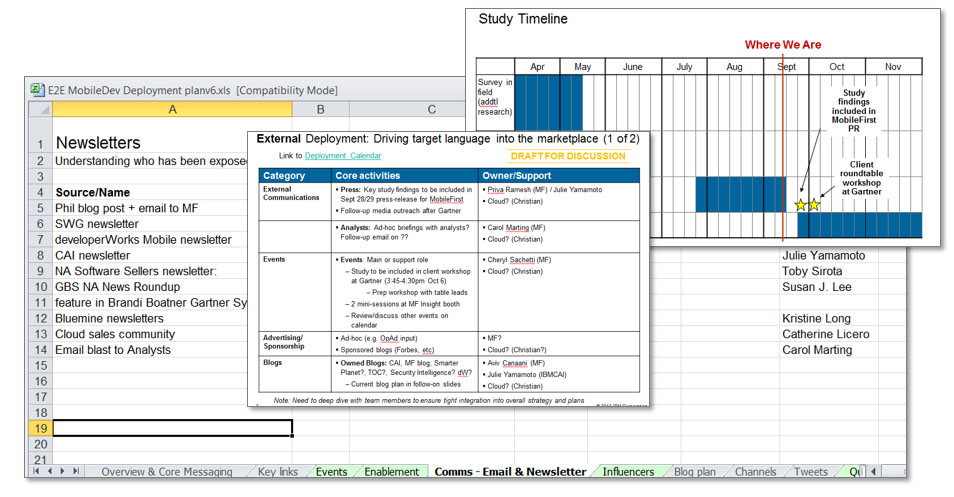The width and height of the screenshot is (954, 497).
Task: Switch to the Enablement sheet tab
Action: click(x=391, y=472)
